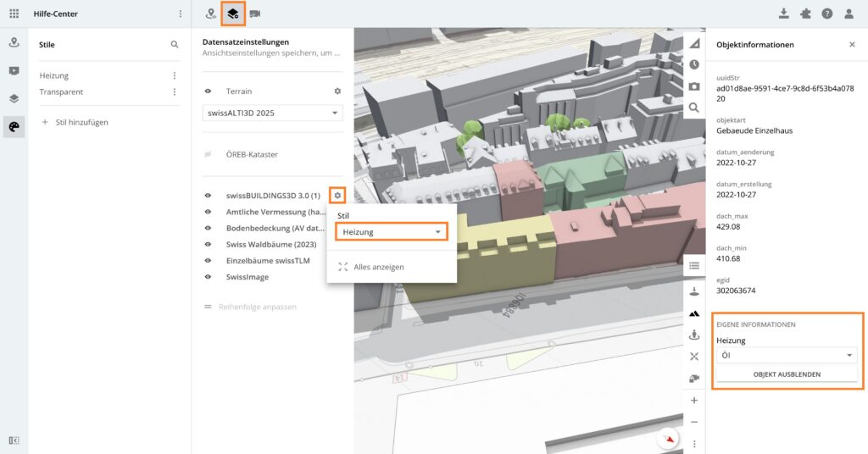Image resolution: width=868 pixels, height=454 pixels.
Task: Close the Objektinformationen panel
Action: [852, 44]
